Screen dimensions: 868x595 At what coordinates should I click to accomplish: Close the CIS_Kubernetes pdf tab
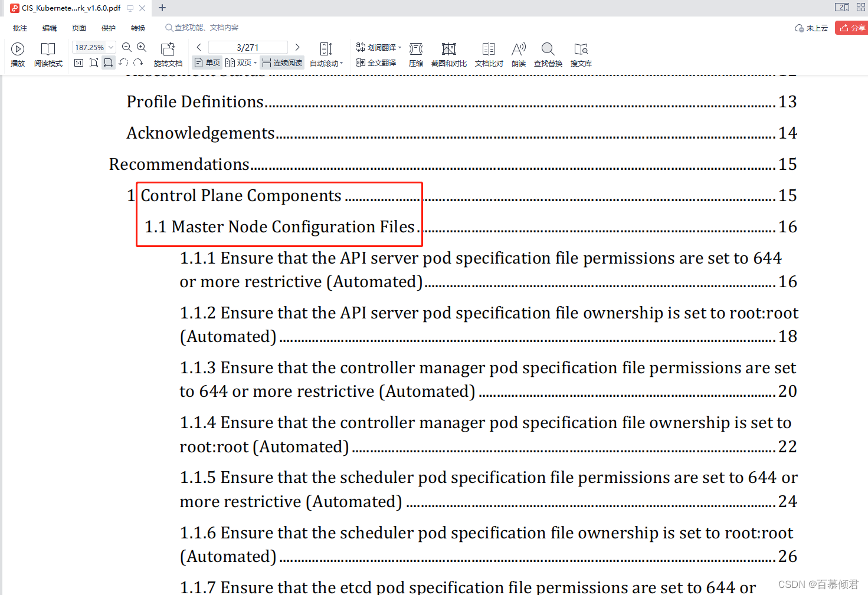coord(142,8)
